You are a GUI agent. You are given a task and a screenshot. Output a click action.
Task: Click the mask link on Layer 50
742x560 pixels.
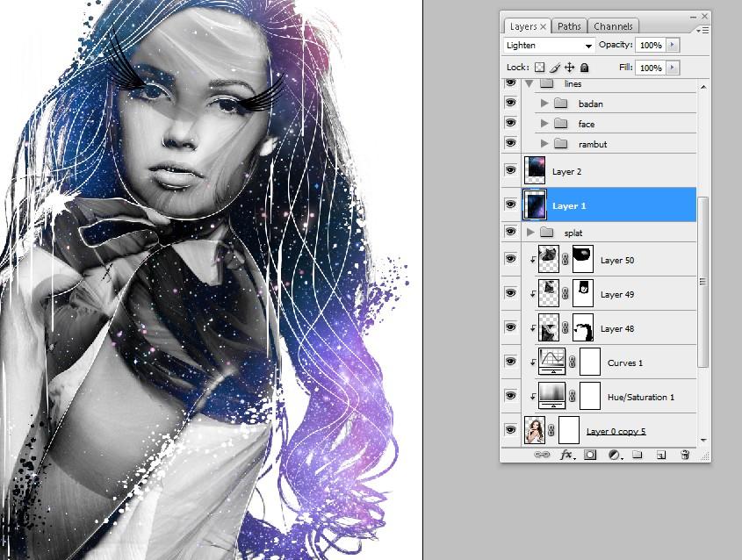pos(565,259)
